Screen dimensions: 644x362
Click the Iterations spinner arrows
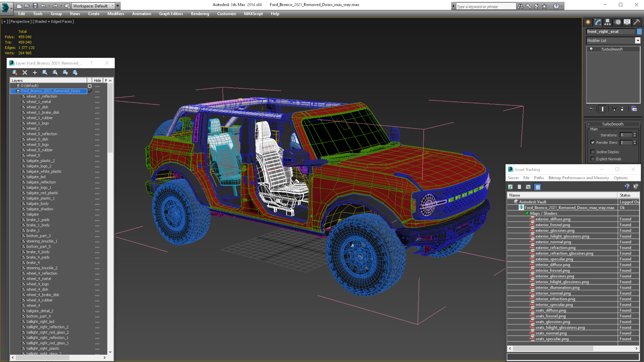(x=635, y=135)
